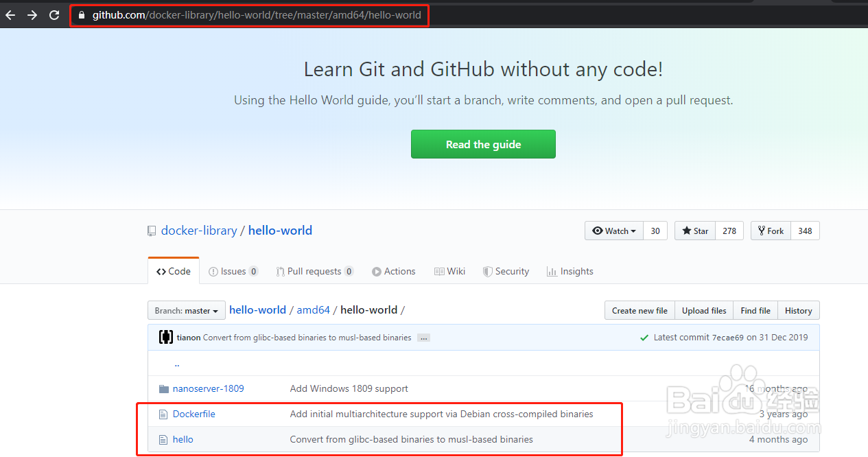Open the Dockerfile file

[x=193, y=414]
